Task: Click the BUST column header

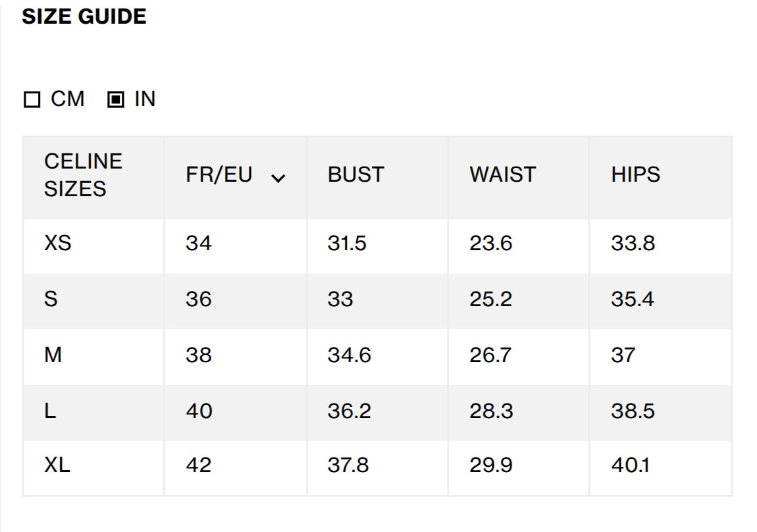Action: [x=356, y=174]
